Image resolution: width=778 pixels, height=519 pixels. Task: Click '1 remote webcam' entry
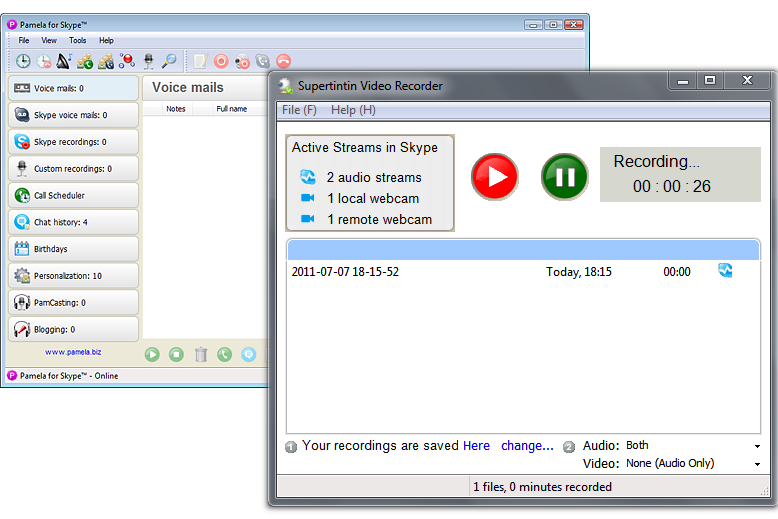366,219
